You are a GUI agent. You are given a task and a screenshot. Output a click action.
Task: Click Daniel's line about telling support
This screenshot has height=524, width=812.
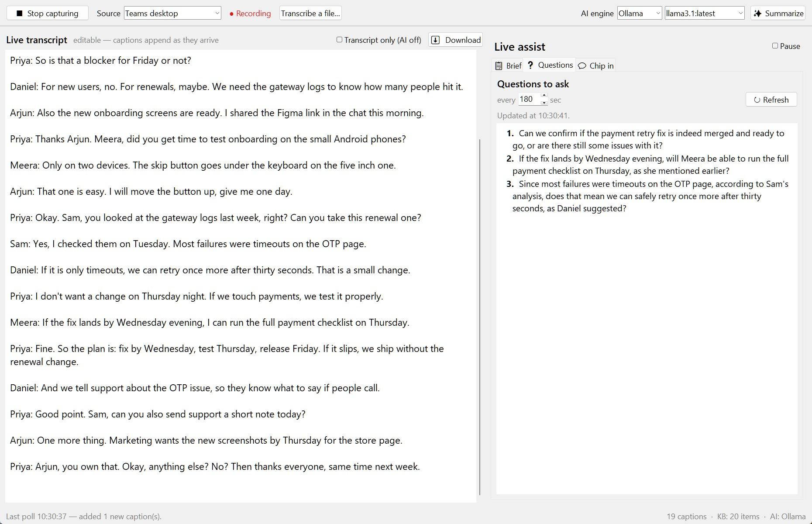point(195,388)
